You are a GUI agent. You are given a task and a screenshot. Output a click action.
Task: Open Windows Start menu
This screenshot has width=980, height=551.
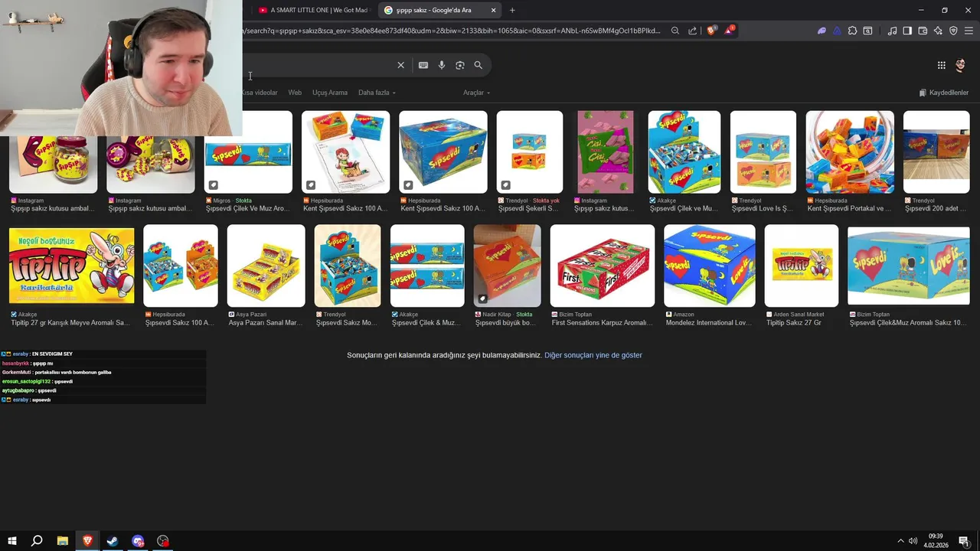pos(11,541)
